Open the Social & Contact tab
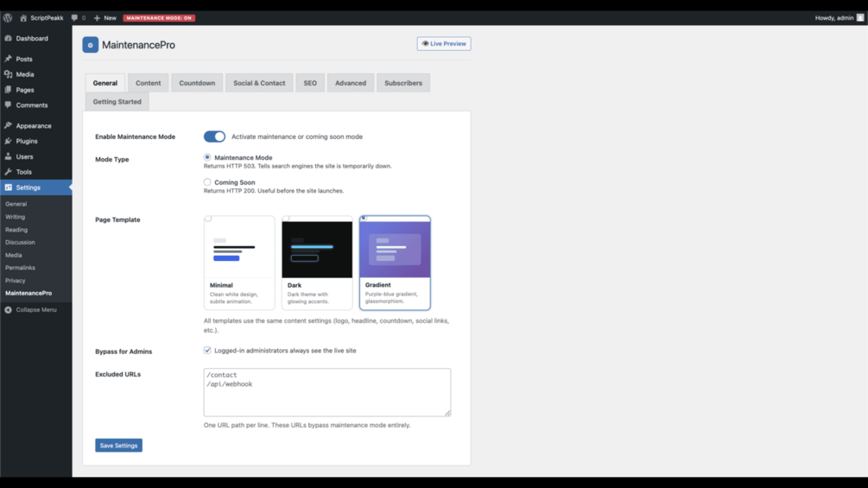Viewport: 868px width, 488px height. (259, 83)
